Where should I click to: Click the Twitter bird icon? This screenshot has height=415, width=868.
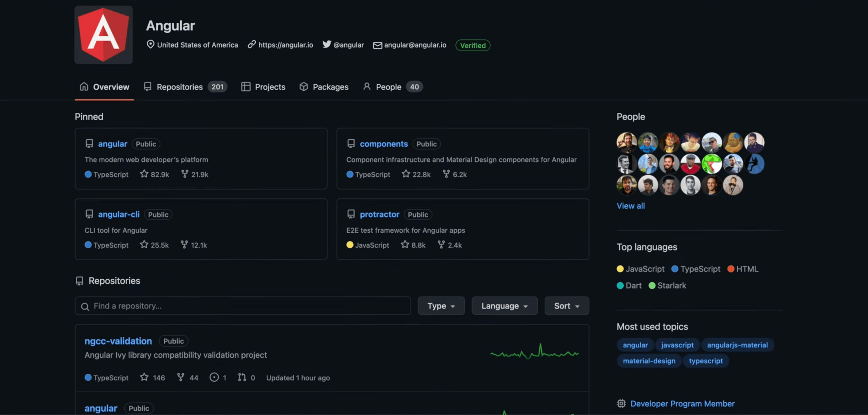(327, 44)
